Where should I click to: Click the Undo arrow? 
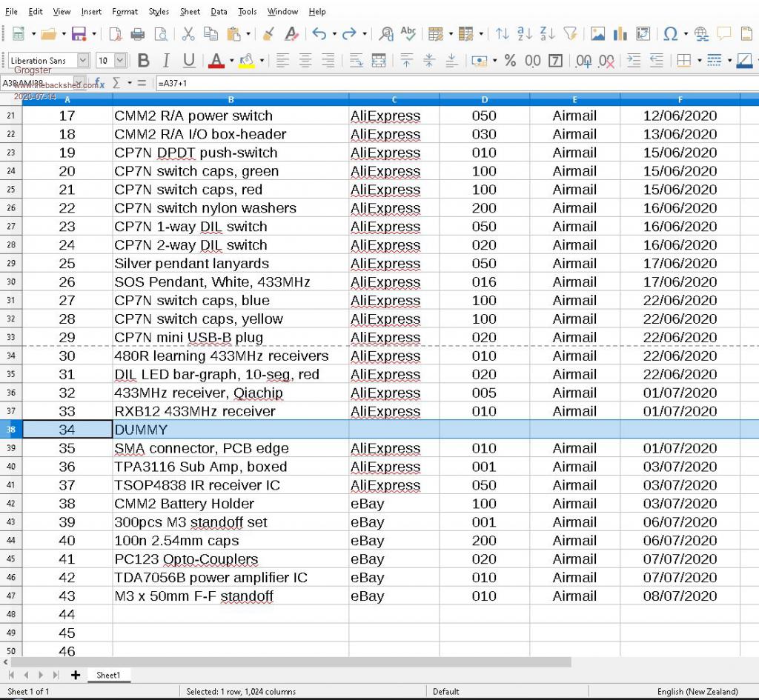(x=319, y=34)
